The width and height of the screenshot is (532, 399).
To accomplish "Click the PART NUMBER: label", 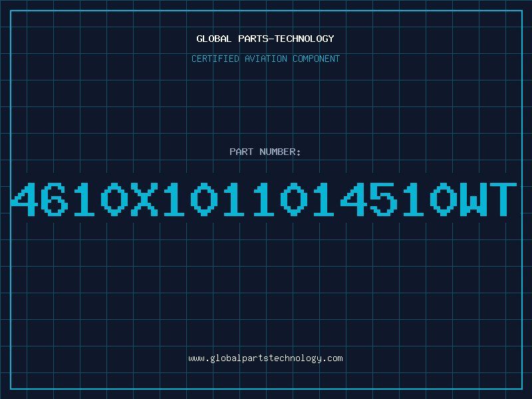I will click(x=265, y=152).
